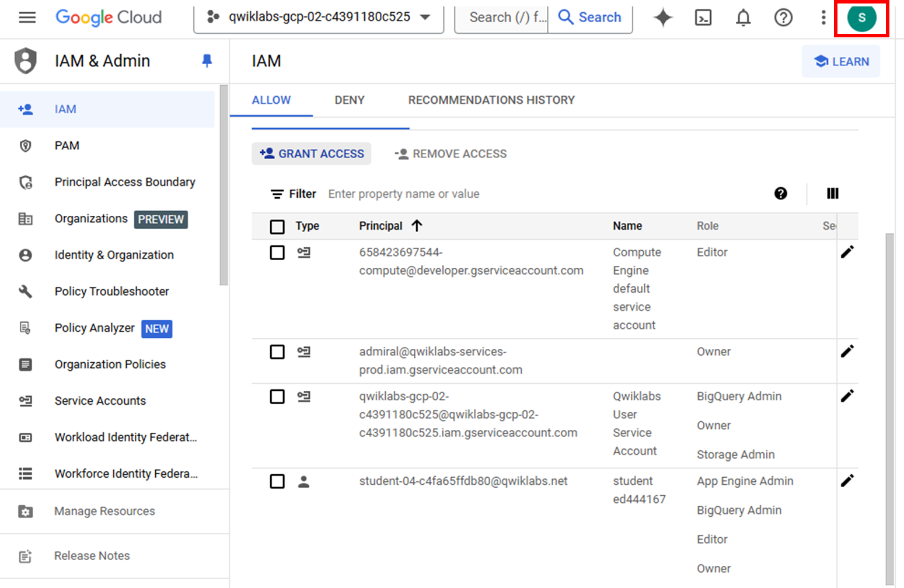Click the sort arrow beside Principal
Image resolution: width=904 pixels, height=588 pixels.
click(417, 226)
